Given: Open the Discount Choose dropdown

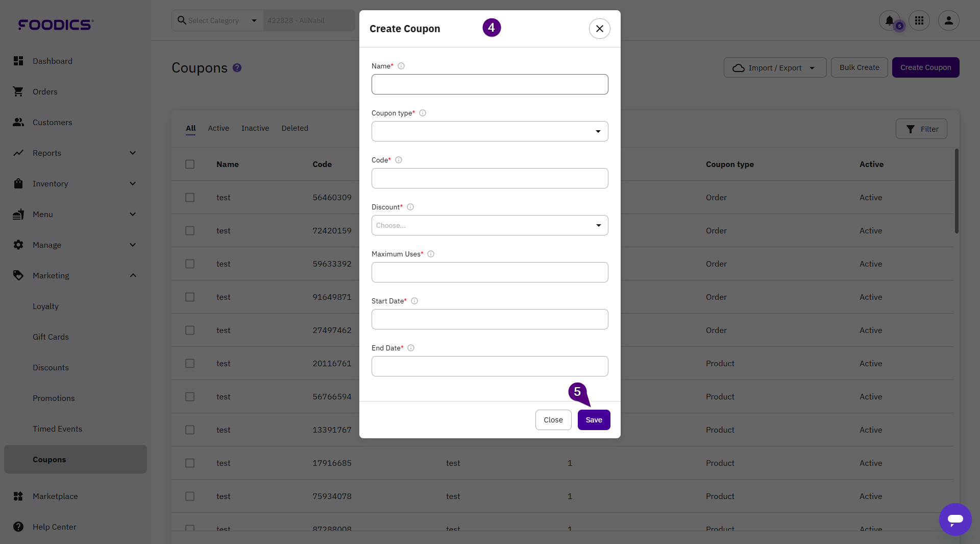Looking at the screenshot, I should pyautogui.click(x=489, y=225).
